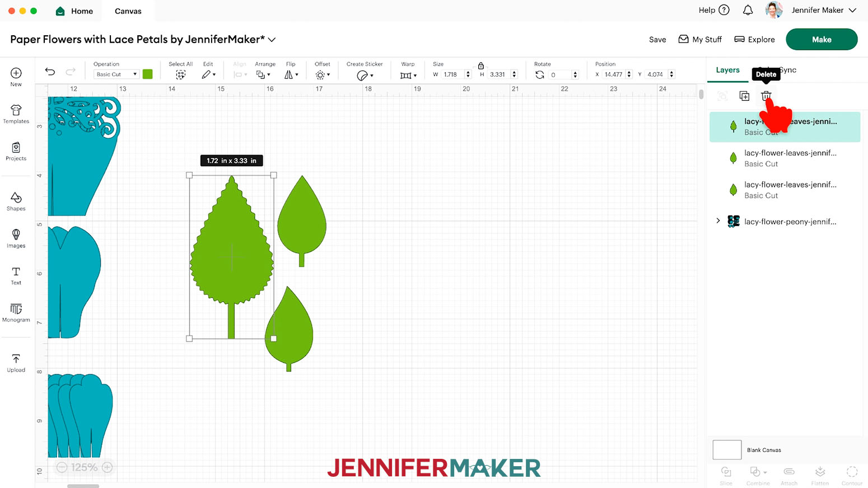868x488 pixels.
Task: Click the Slice tool
Action: pyautogui.click(x=726, y=476)
